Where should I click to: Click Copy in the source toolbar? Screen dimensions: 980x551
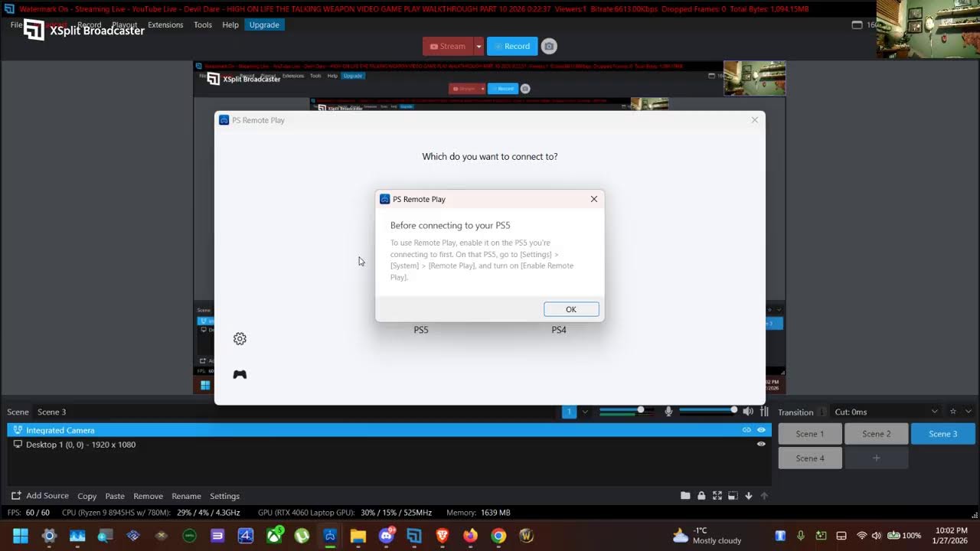click(x=87, y=496)
